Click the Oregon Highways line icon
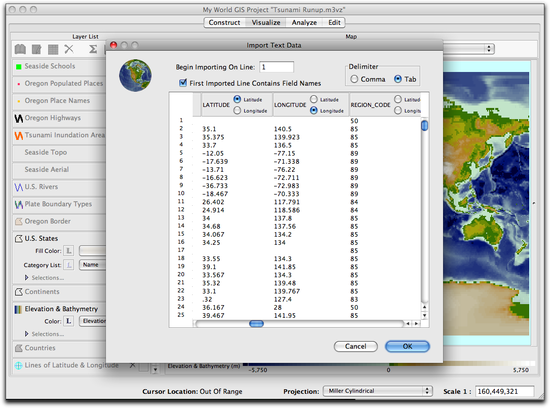 pos(19,118)
